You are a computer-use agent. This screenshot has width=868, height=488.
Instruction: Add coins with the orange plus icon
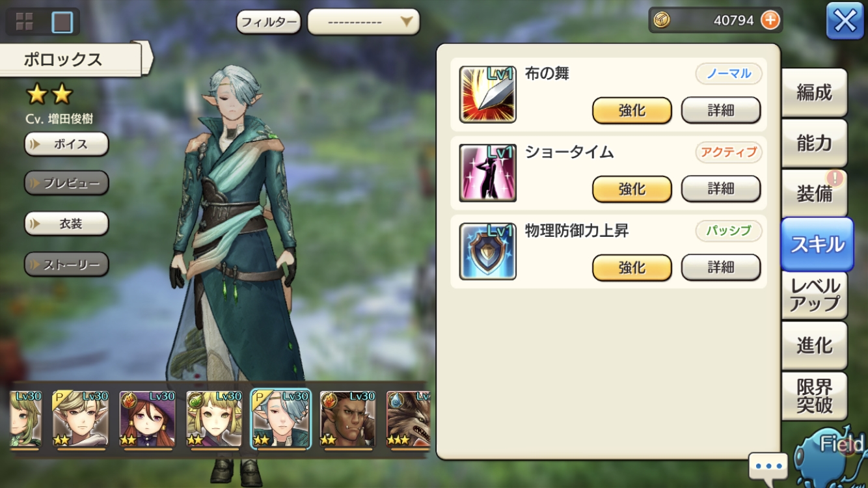770,20
